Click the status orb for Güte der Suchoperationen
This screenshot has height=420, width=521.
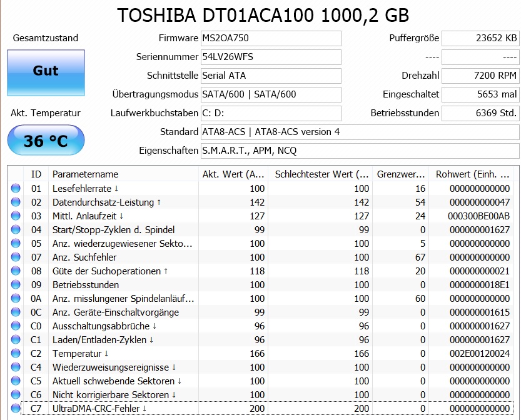click(16, 271)
